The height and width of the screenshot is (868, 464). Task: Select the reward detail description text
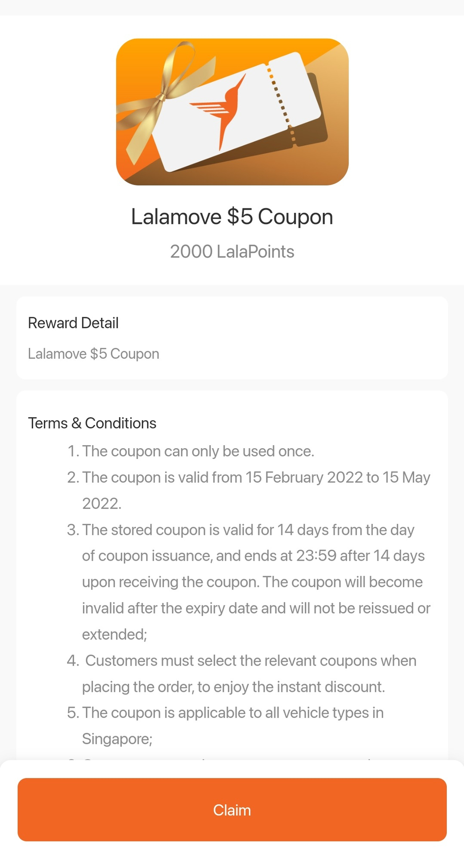coord(93,354)
